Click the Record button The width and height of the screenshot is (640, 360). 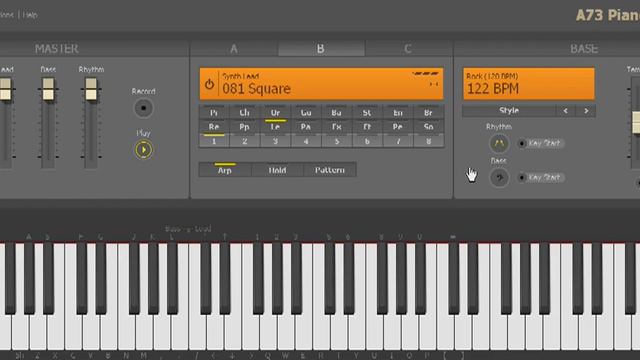pyautogui.click(x=143, y=108)
